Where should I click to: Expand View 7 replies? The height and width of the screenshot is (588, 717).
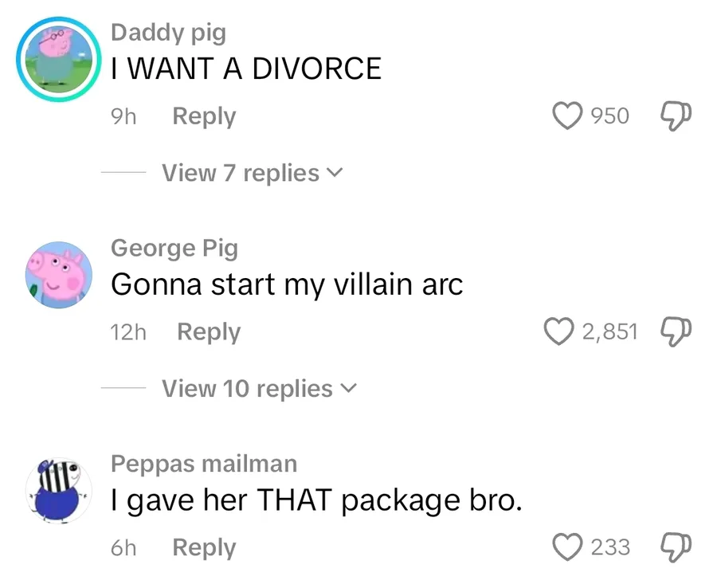click(x=252, y=173)
